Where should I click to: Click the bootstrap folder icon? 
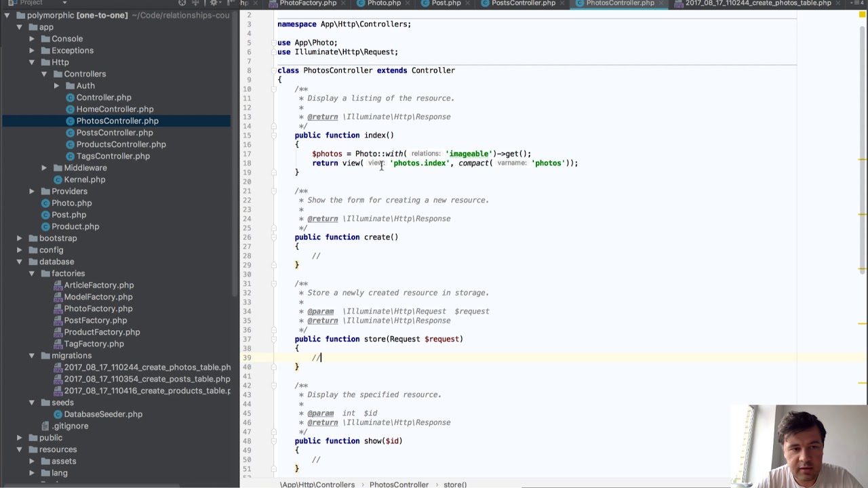point(33,239)
